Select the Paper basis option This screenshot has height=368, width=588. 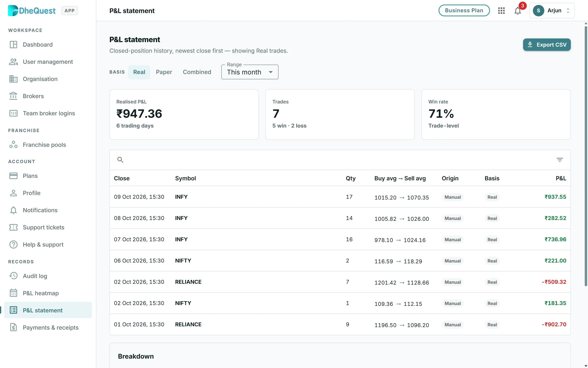(x=164, y=72)
